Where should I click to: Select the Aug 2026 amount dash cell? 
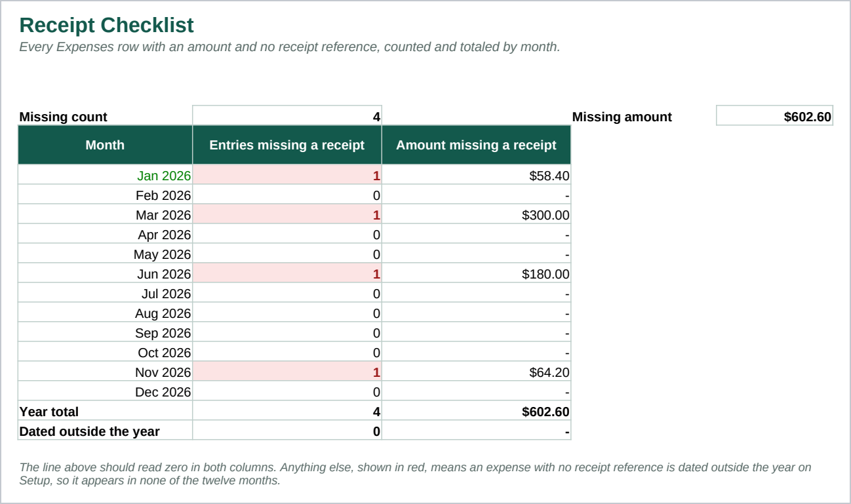(x=476, y=313)
